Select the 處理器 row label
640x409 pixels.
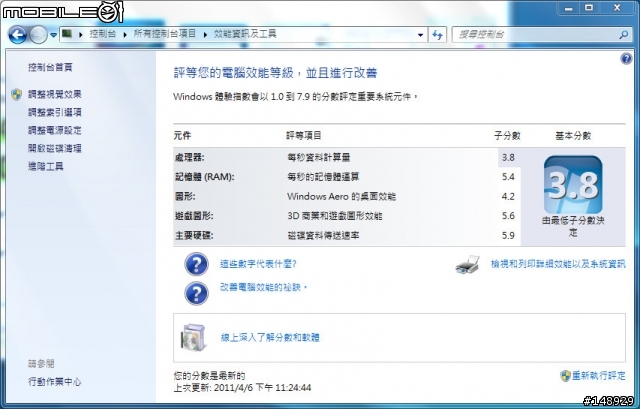189,158
